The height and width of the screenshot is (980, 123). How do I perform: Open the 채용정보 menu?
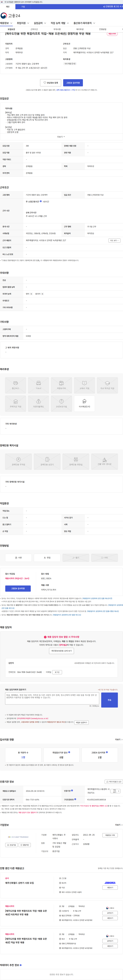6,23
